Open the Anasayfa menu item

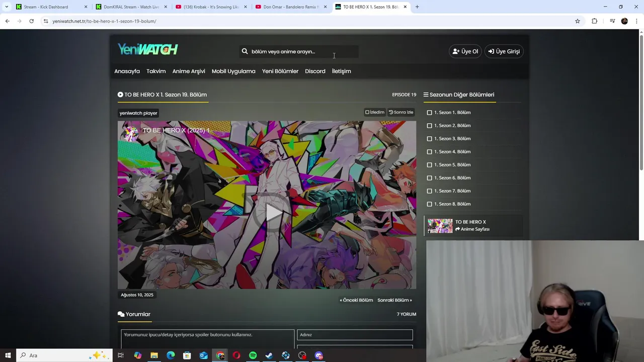tap(127, 71)
